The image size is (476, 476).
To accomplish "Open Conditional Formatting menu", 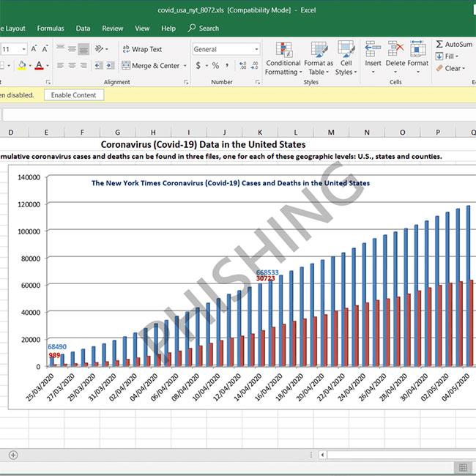I will (x=283, y=59).
